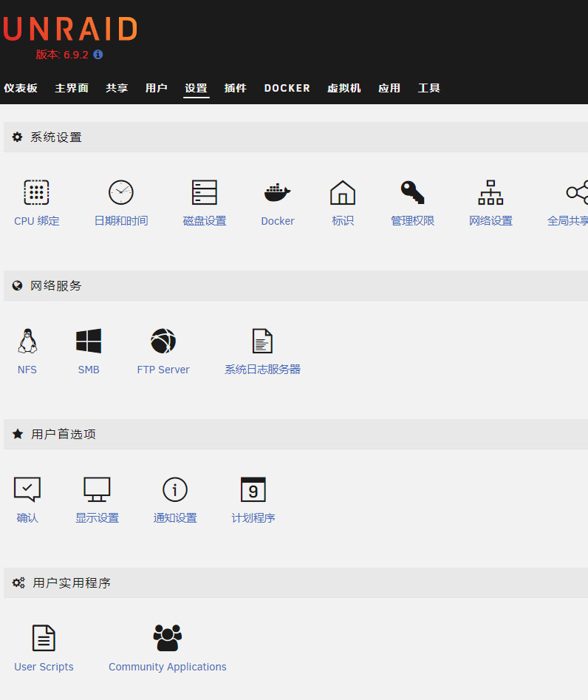Screen dimensions: 588x700
Task: Open the 显示设置 monitor icon
Action: [x=97, y=490]
